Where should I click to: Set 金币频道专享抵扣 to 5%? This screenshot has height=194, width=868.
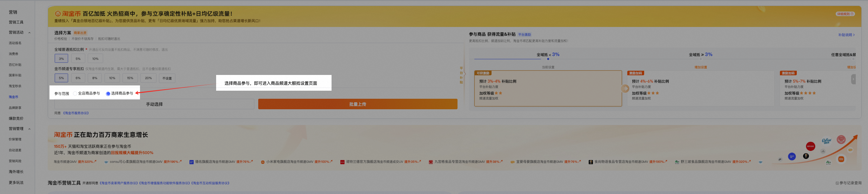coord(61,78)
